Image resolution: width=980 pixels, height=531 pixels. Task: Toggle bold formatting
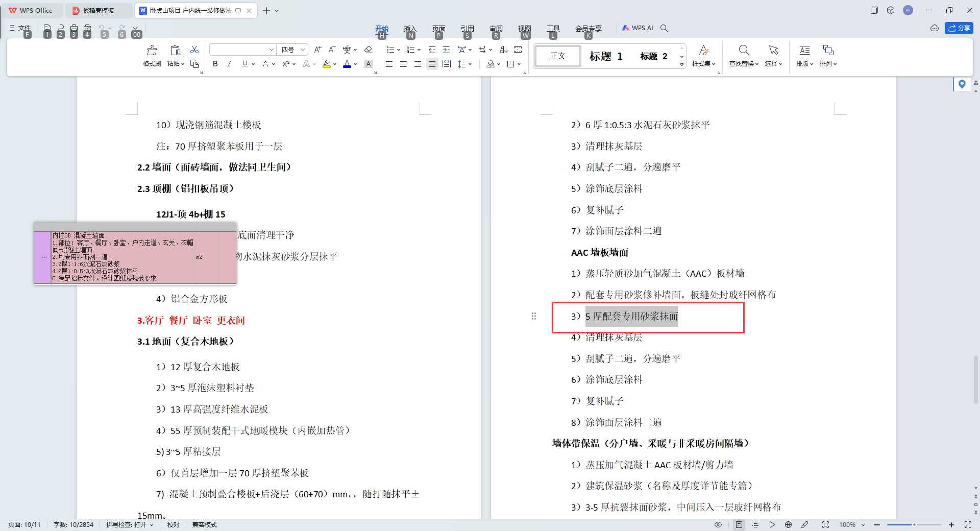215,64
